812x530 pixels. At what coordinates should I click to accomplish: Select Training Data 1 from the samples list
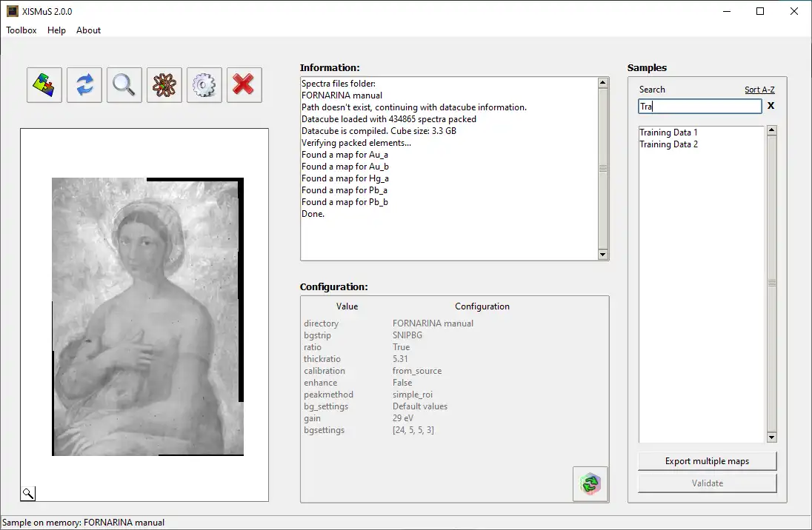point(668,132)
